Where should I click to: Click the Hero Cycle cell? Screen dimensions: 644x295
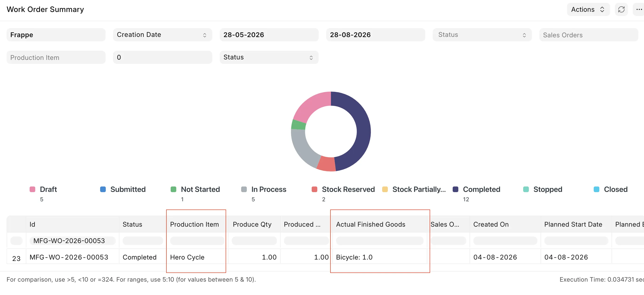tap(187, 257)
